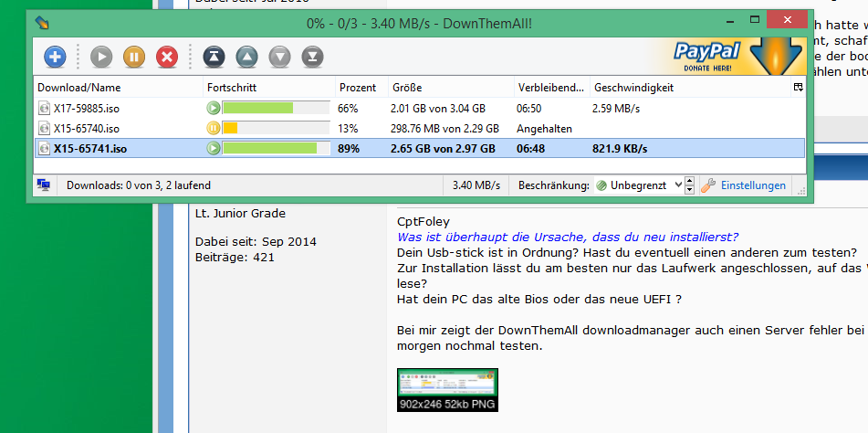Viewport: 868px width, 433px height.
Task: Select the X17-59885.iso download row
Action: [420, 108]
